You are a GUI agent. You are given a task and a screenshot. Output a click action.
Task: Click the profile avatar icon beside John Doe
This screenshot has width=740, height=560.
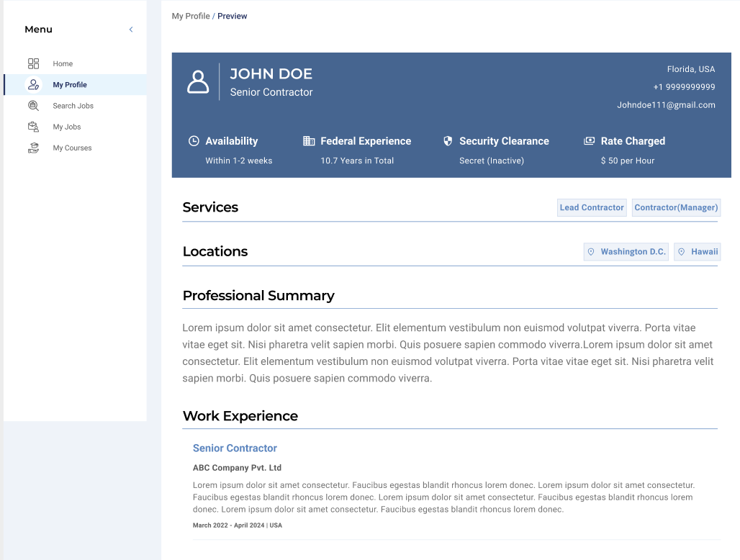click(198, 82)
